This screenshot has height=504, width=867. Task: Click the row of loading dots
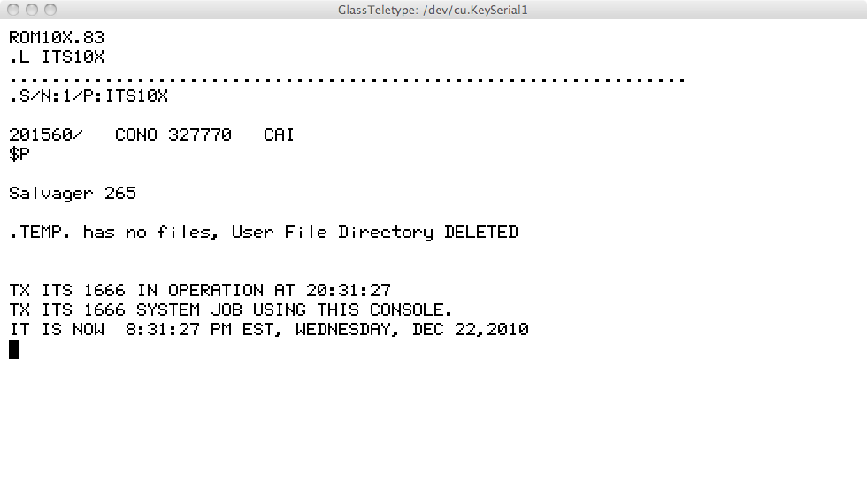(x=347, y=79)
